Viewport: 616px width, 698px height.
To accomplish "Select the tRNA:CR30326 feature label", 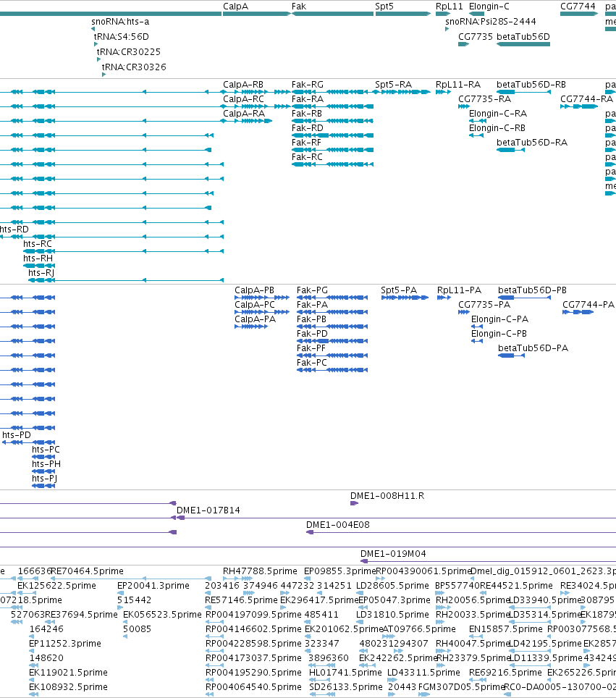I will 134,67.
